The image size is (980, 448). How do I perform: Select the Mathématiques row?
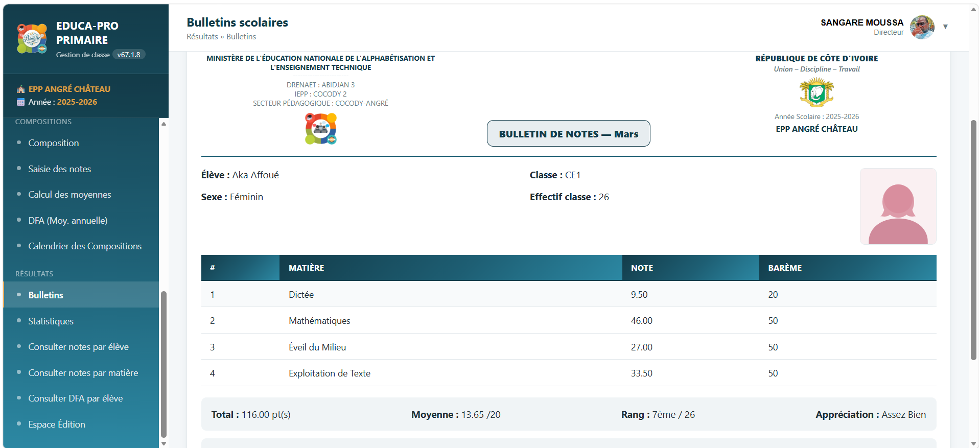coord(569,321)
